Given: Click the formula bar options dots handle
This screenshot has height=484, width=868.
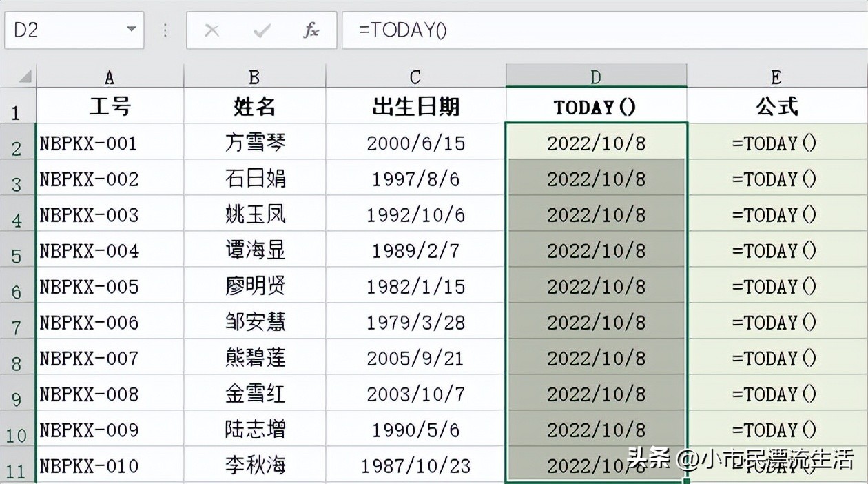Looking at the screenshot, I should (165, 30).
